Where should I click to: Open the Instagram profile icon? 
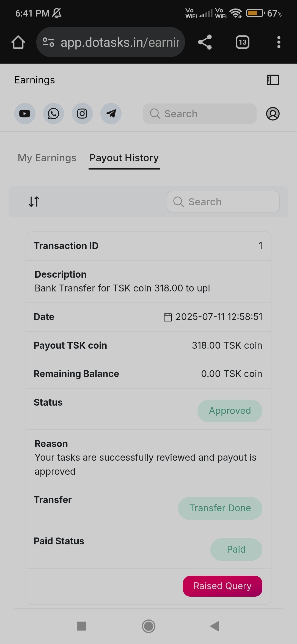point(82,114)
